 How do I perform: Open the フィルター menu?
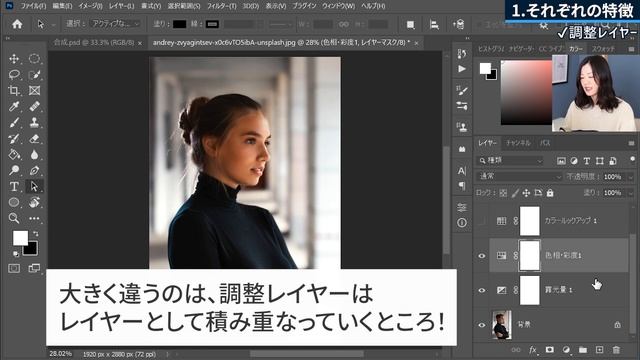point(222,6)
